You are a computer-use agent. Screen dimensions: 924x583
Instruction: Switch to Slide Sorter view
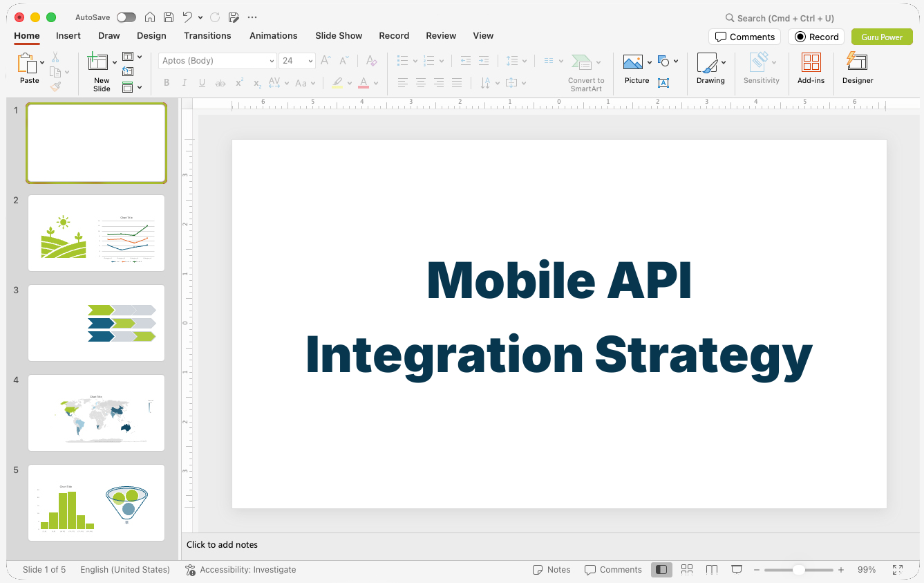pyautogui.click(x=687, y=570)
